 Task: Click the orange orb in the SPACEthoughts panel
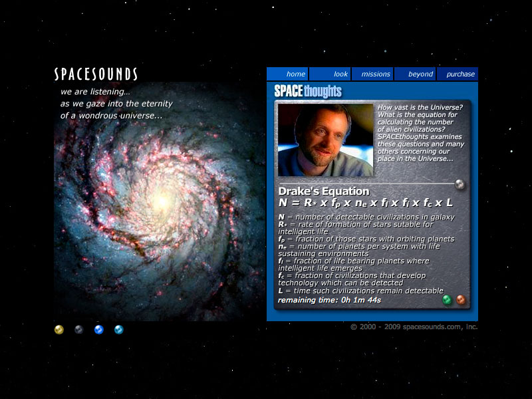pos(461,300)
